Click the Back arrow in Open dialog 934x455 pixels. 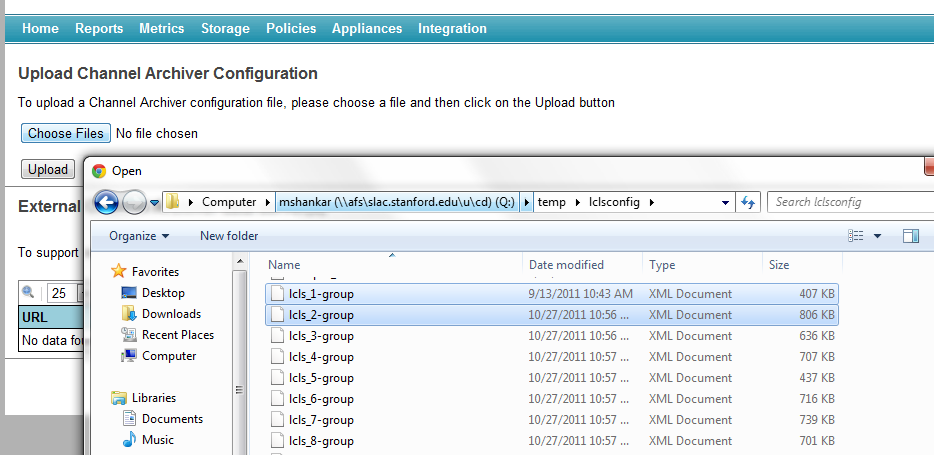pos(106,202)
